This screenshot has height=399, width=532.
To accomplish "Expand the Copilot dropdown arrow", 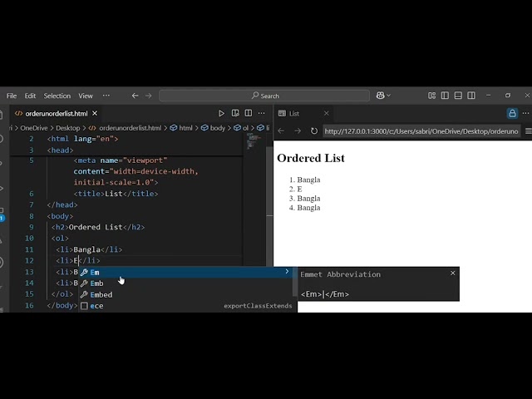I will pos(388,96).
